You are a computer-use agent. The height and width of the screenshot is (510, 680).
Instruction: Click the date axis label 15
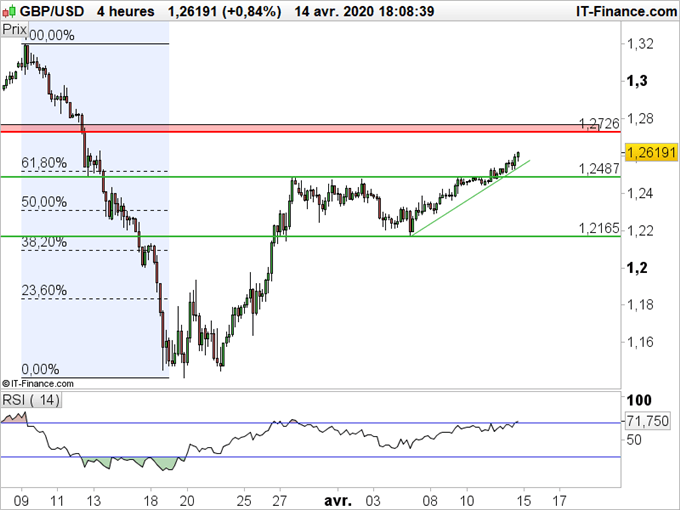pyautogui.click(x=523, y=500)
